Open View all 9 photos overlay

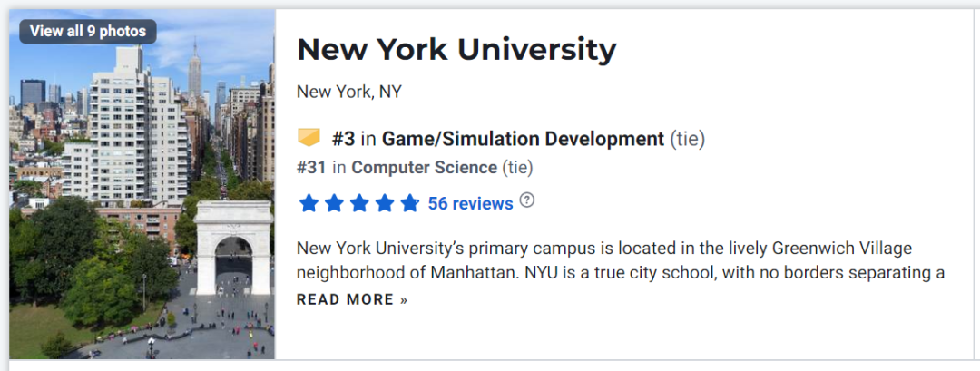coord(88,31)
